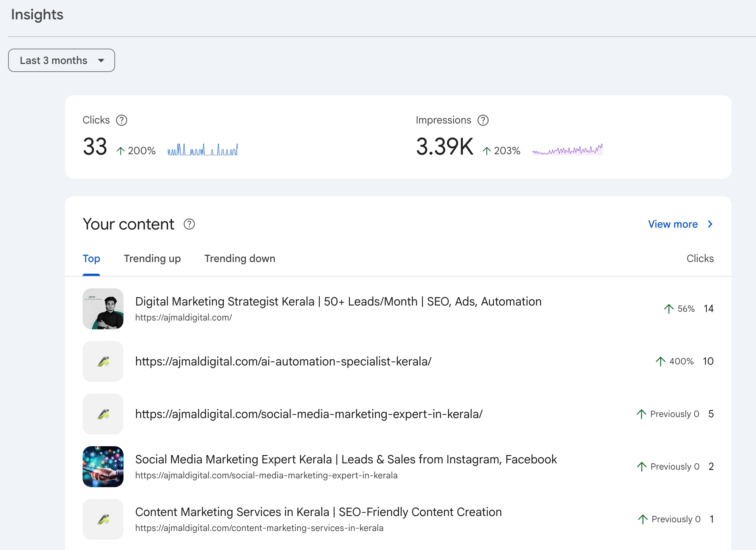This screenshot has height=550, width=756.
Task: Click the 33 total clicks value
Action: tap(95, 147)
